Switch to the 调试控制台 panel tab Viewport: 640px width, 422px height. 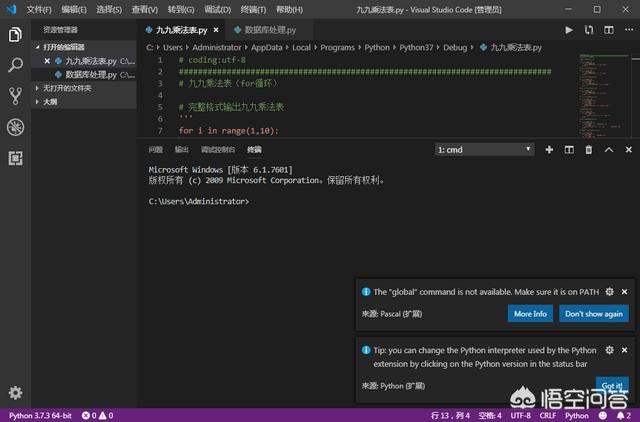tap(218, 150)
